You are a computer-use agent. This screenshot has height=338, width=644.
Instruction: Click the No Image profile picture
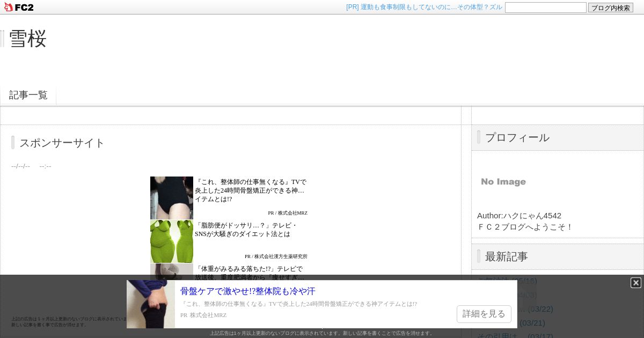[x=503, y=182]
